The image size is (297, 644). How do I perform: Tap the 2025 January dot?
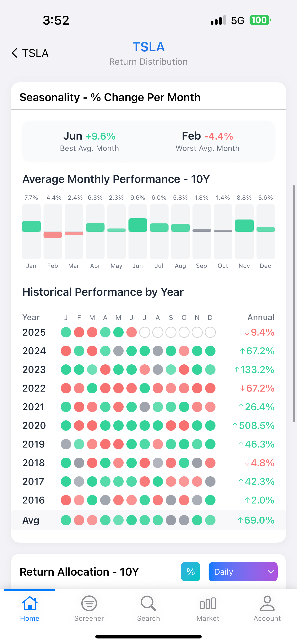click(x=66, y=332)
